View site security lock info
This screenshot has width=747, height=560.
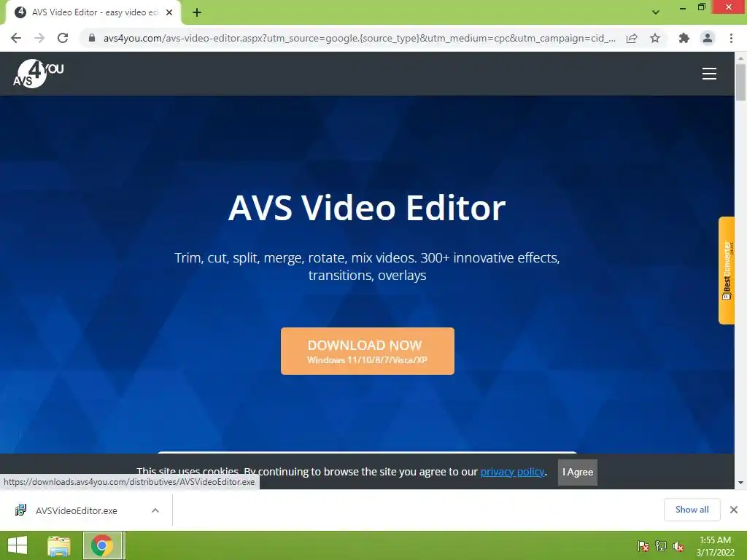[92, 38]
